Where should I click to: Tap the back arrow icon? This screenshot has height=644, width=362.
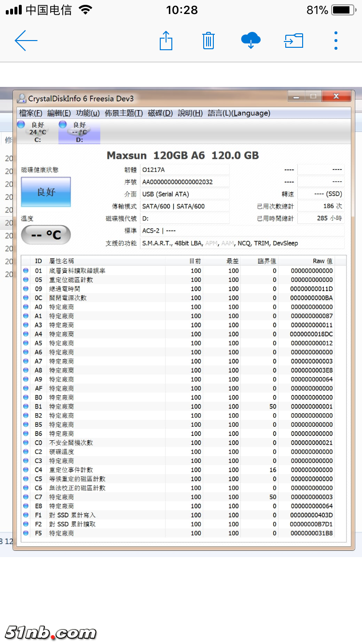click(26, 41)
